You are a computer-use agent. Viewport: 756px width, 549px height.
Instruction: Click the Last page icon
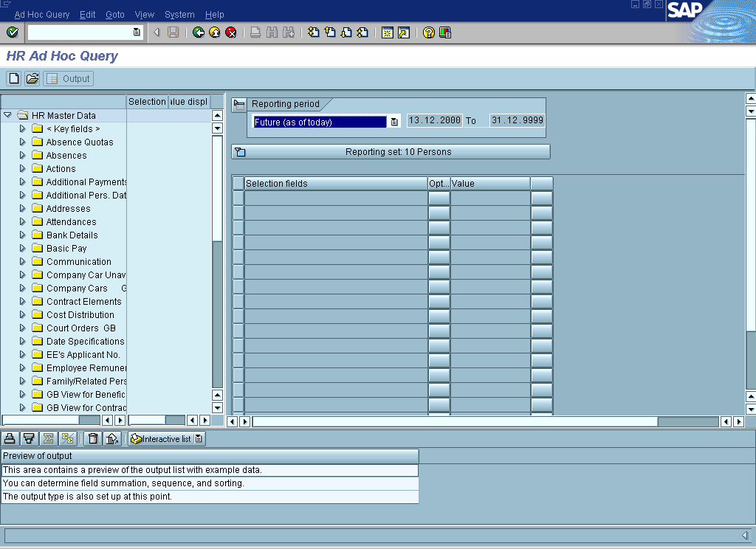(x=362, y=32)
